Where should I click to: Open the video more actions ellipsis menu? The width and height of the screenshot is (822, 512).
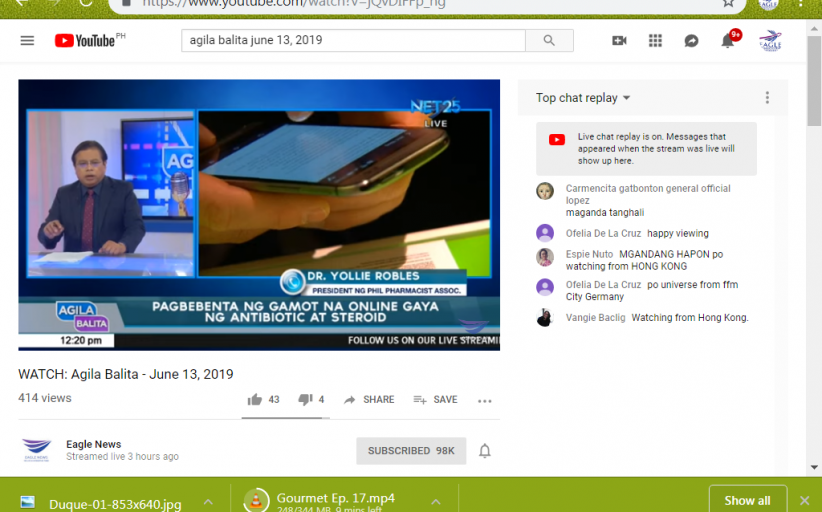[485, 400]
